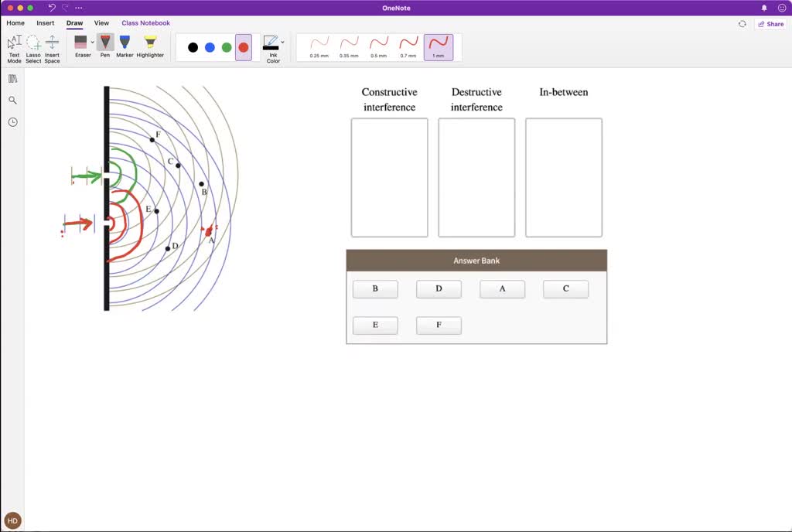
Task: Open the Class Notebook tab
Action: [145, 23]
